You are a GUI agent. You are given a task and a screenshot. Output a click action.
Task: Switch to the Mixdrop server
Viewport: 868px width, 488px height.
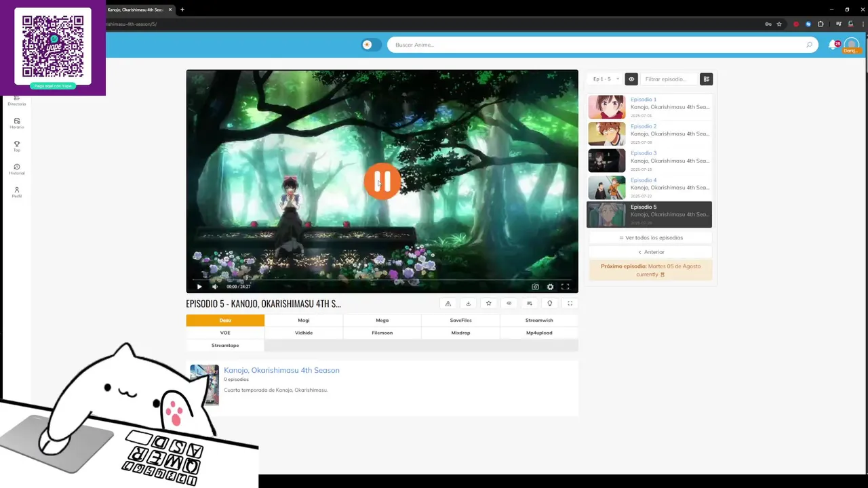460,333
